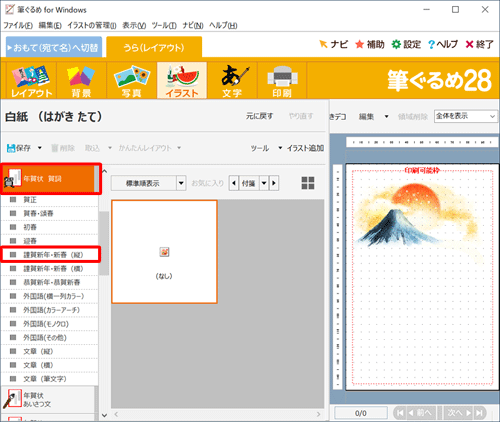The height and width of the screenshot is (422, 500).
Task: Select 謹賀新年・新春（縦） item
Action: [x=50, y=255]
